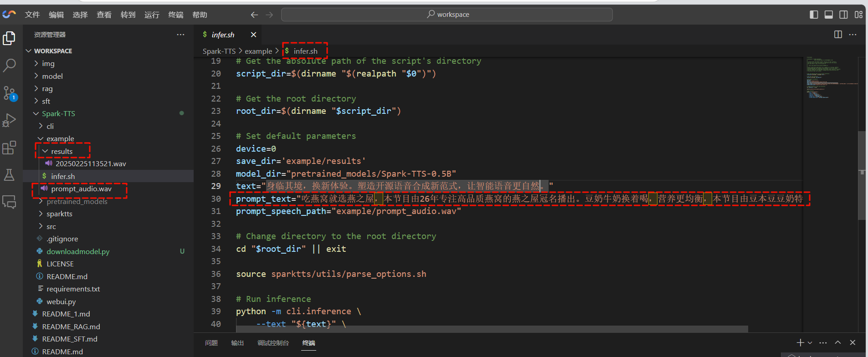The width and height of the screenshot is (868, 357).
Task: Open terminal launch profile dropdown arrow
Action: click(x=810, y=342)
